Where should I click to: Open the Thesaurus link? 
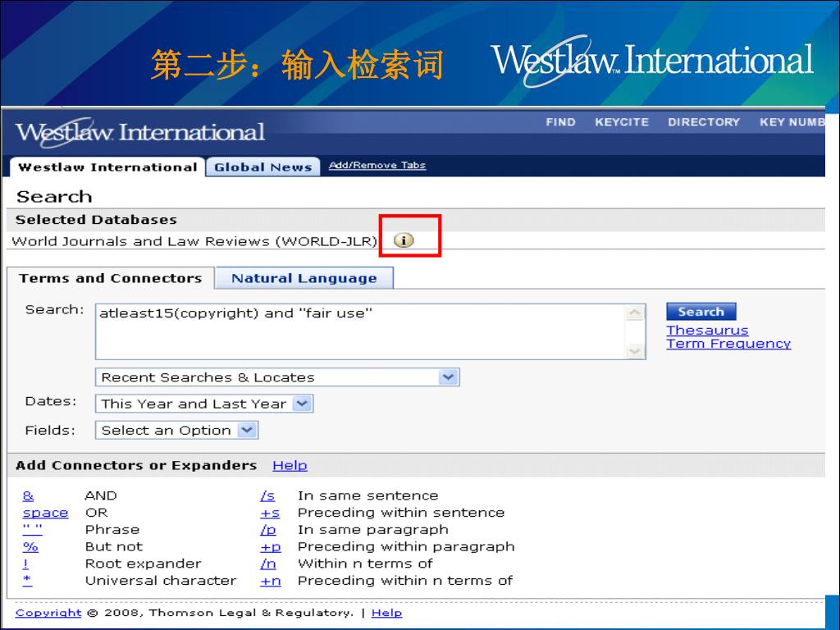pyautogui.click(x=707, y=330)
